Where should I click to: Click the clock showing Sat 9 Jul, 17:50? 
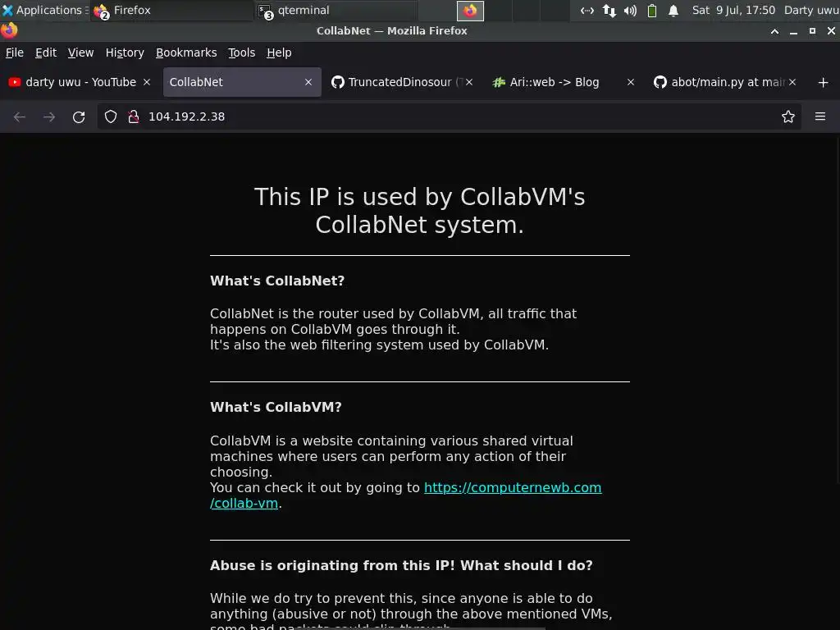(733, 10)
